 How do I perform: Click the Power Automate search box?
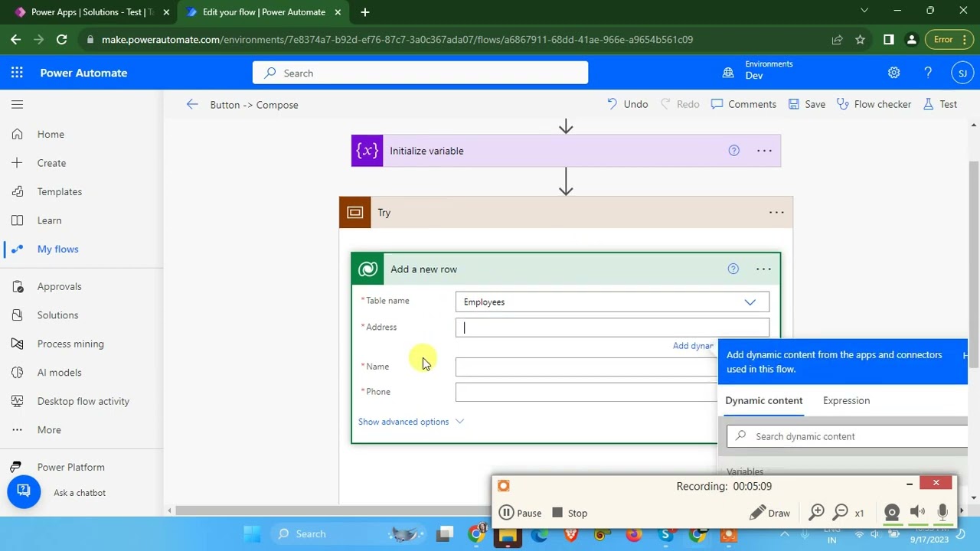pyautogui.click(x=420, y=73)
